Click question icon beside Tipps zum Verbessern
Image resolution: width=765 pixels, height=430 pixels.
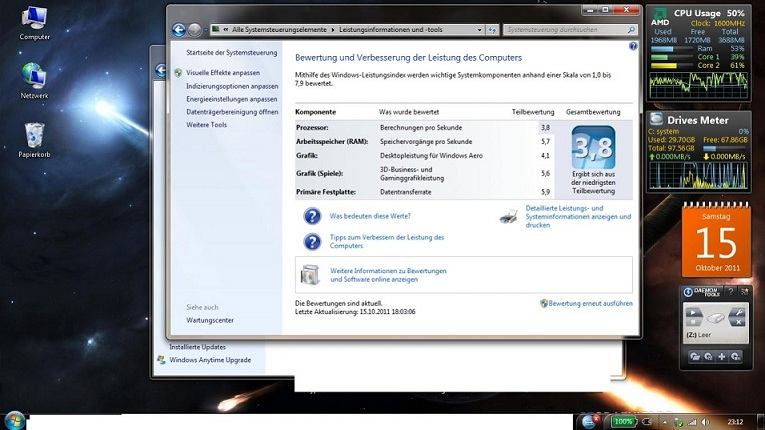coord(312,242)
